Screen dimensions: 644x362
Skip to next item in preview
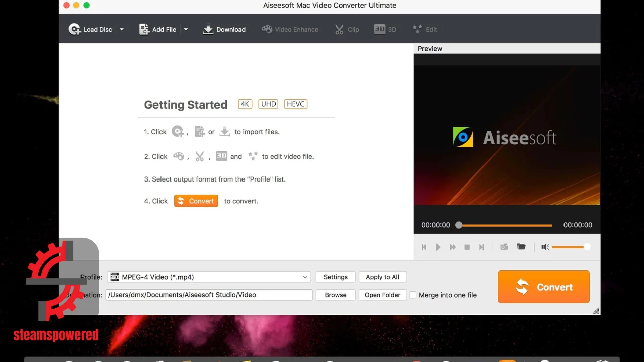pos(481,247)
